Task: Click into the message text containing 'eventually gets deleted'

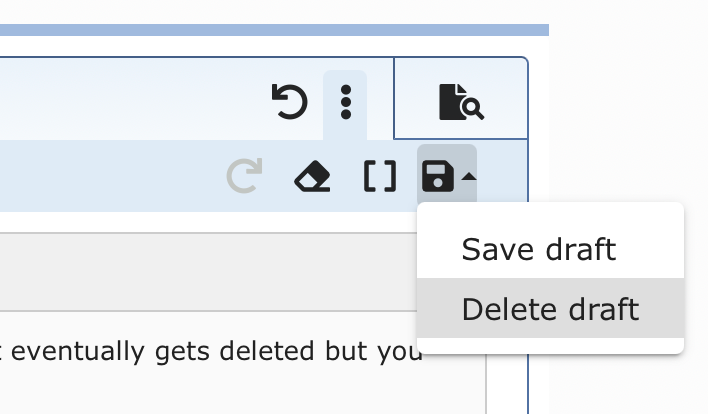Action: tap(212, 351)
